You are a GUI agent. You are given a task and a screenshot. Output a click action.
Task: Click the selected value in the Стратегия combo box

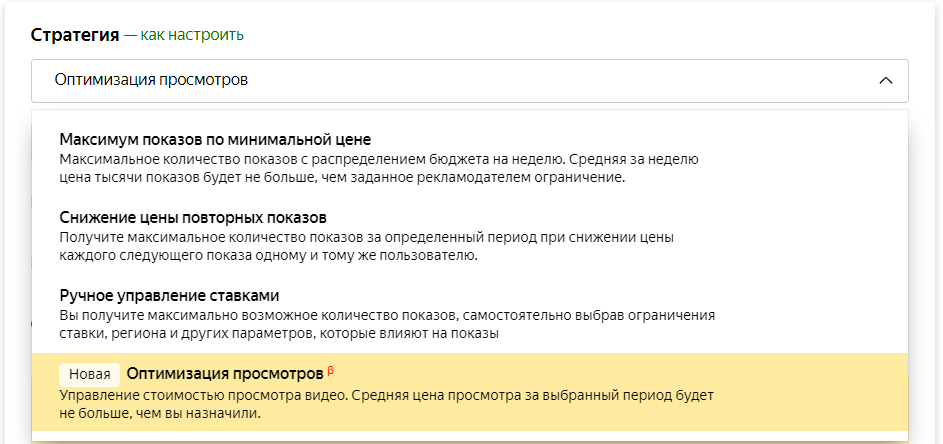(x=151, y=80)
